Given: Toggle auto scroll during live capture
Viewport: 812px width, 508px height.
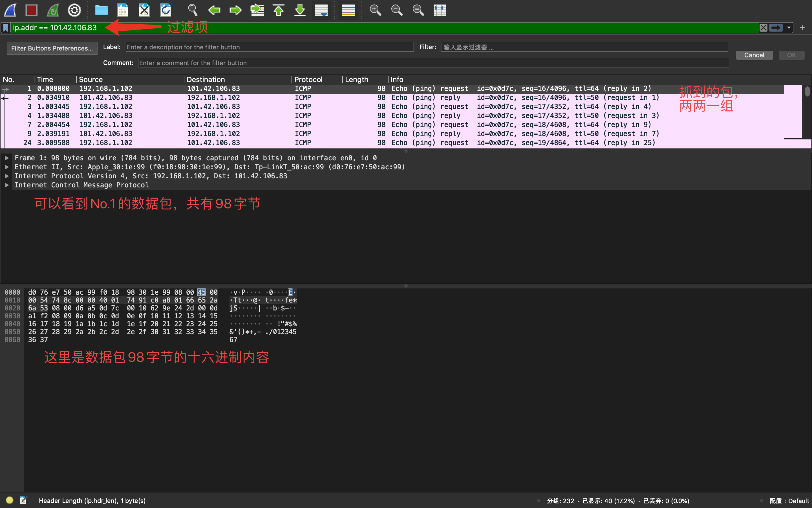Looking at the screenshot, I should (x=321, y=10).
